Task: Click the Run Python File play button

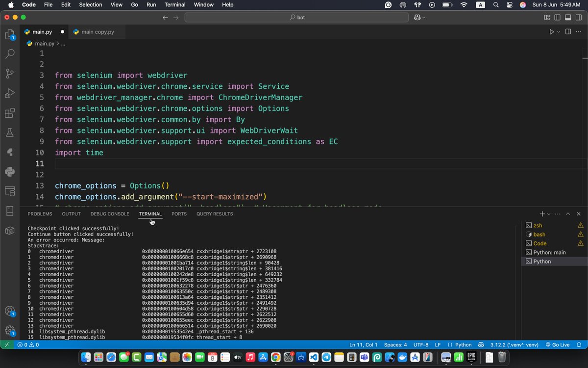Action: click(552, 32)
